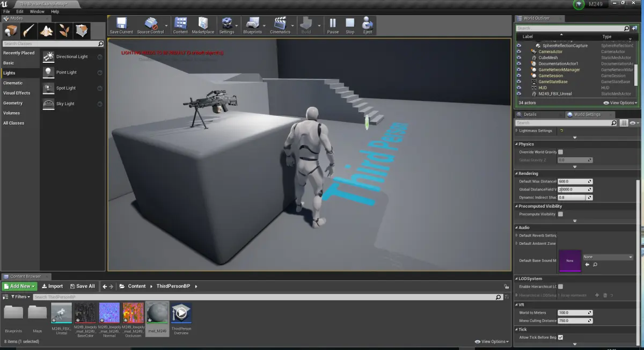Open the Content toolbar button
This screenshot has width=644, height=350.
pos(181,25)
